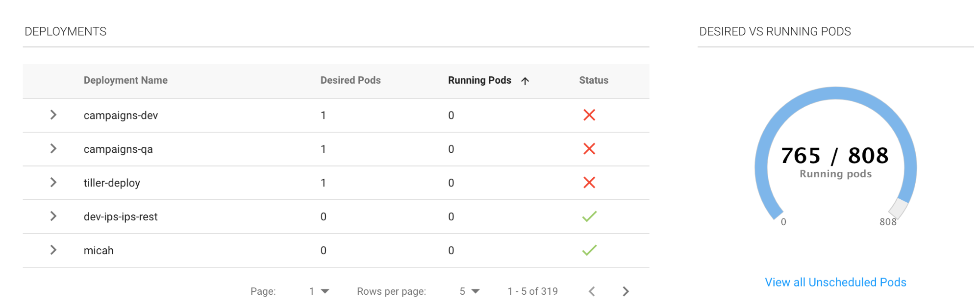Sort by the Status column header
The height and width of the screenshot is (307, 980).
(x=593, y=80)
